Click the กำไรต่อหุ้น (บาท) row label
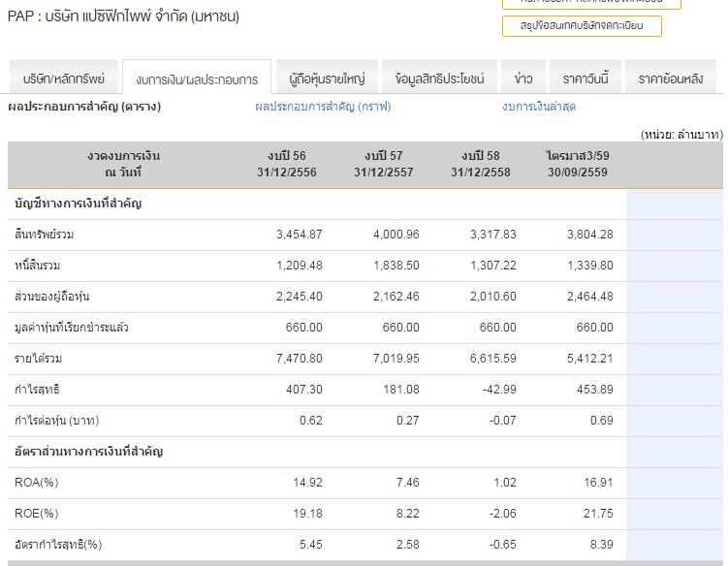728x566 pixels. pyautogui.click(x=56, y=421)
